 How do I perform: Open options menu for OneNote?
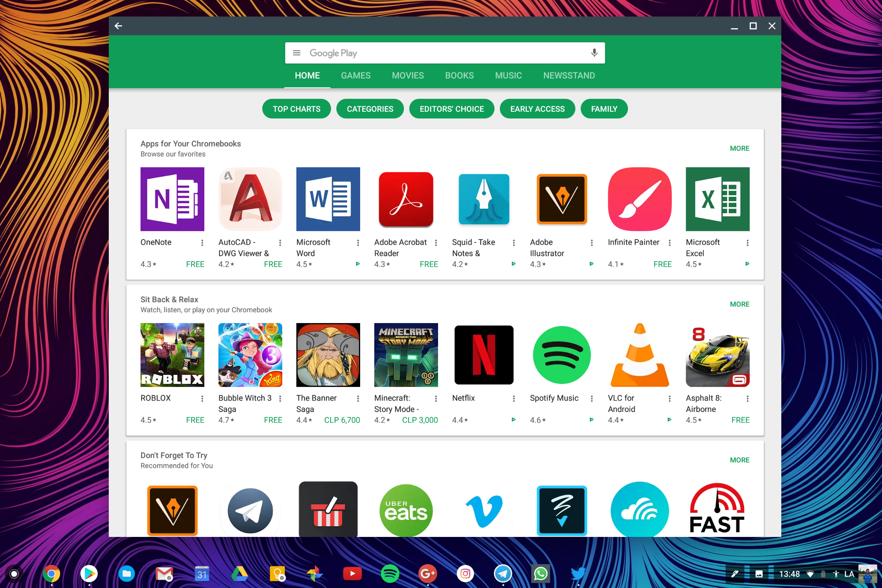tap(202, 243)
